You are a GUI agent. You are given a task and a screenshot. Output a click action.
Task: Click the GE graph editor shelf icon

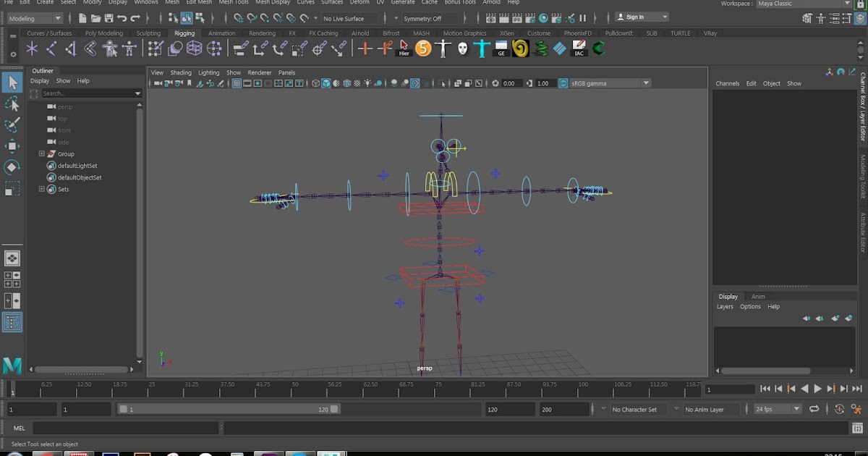coord(501,48)
